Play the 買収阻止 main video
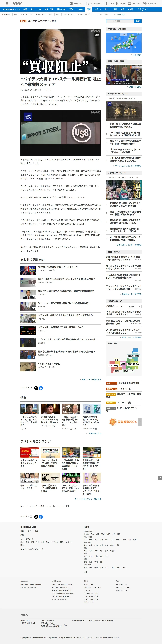162x644 pixels. point(61,52)
